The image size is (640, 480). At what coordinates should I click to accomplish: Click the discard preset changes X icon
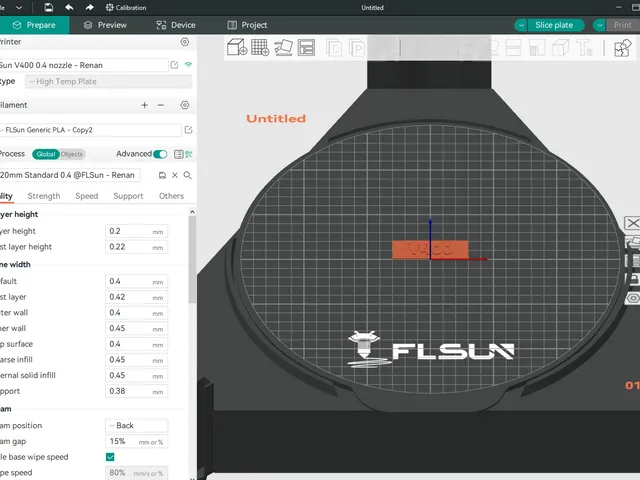[175, 175]
